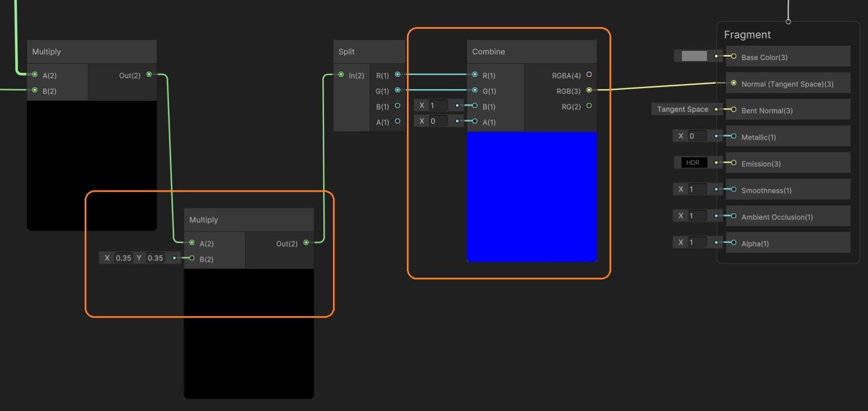Click the Ambient Occlusion X value field
This screenshot has width=868, height=411.
tap(697, 216)
